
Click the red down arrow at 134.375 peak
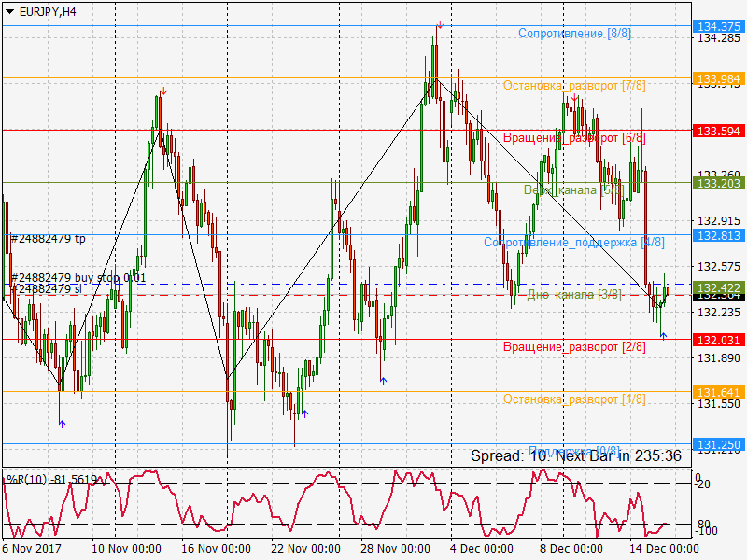(440, 25)
